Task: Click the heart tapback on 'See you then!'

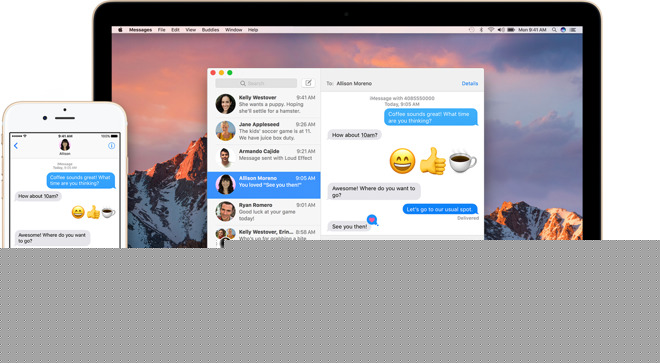Action: tap(372, 220)
